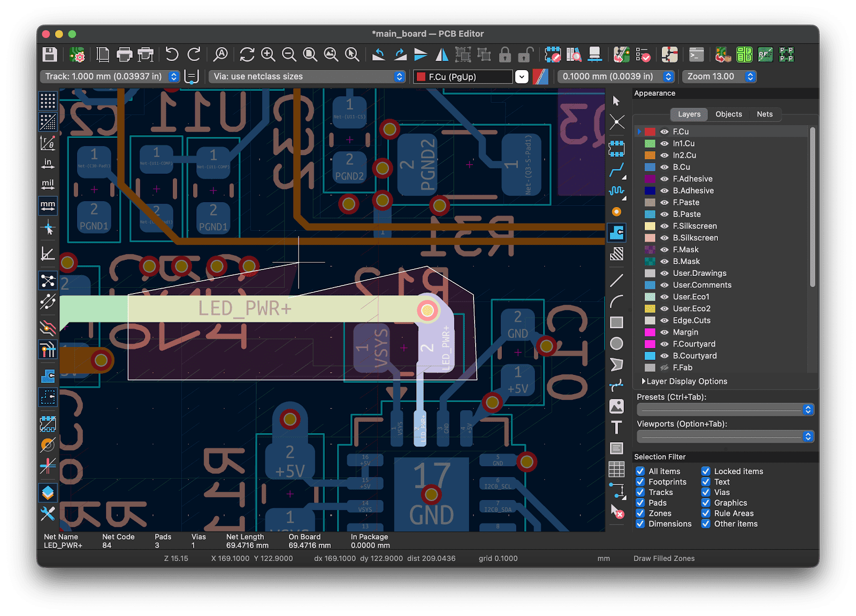The image size is (856, 616).
Task: Refresh the board view
Action: tap(247, 55)
